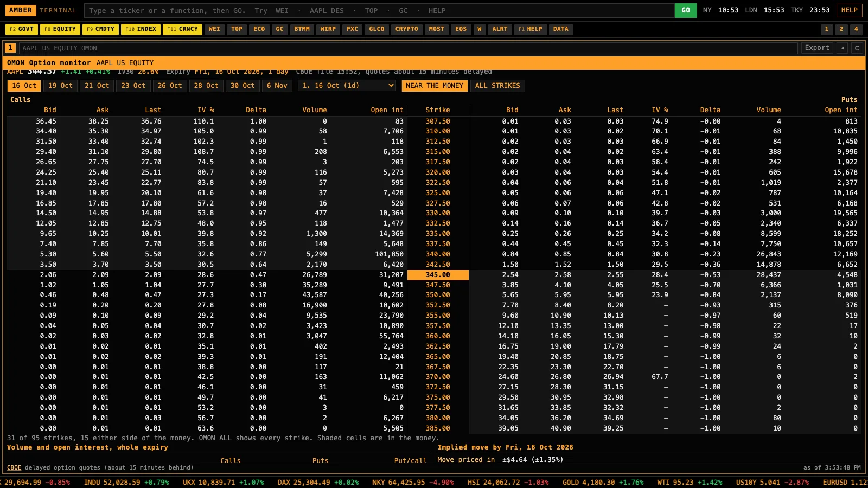The image size is (868, 488).
Task: Switch to 30 Oct expiry
Action: click(x=242, y=86)
